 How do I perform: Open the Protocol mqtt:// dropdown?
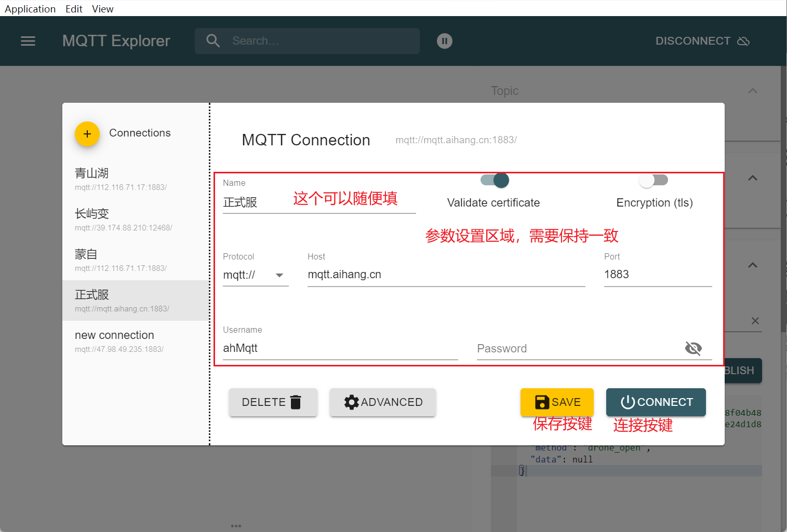point(255,275)
